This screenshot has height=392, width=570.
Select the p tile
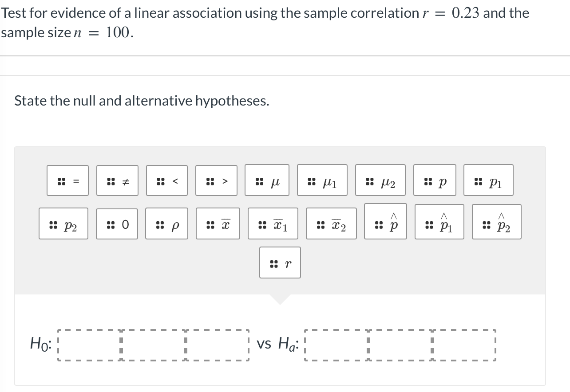coord(434,180)
